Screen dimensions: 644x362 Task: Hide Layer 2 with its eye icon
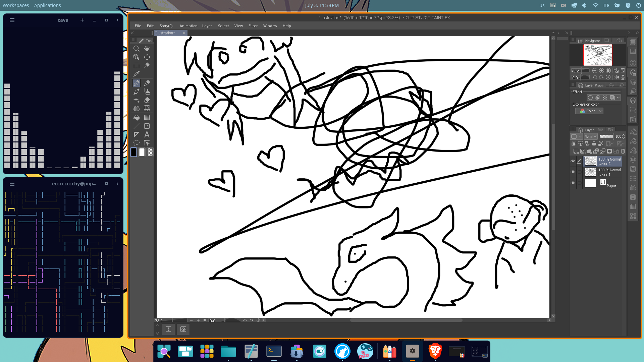(573, 161)
